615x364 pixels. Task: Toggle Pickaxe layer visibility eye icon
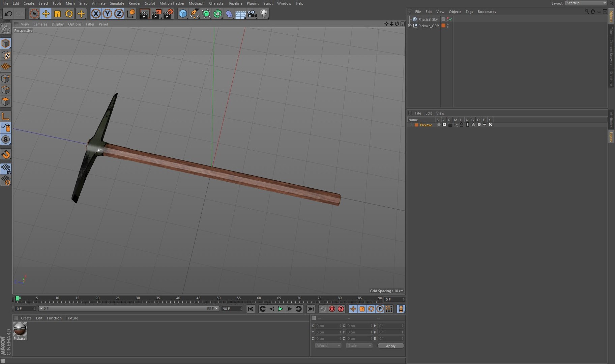click(444, 125)
